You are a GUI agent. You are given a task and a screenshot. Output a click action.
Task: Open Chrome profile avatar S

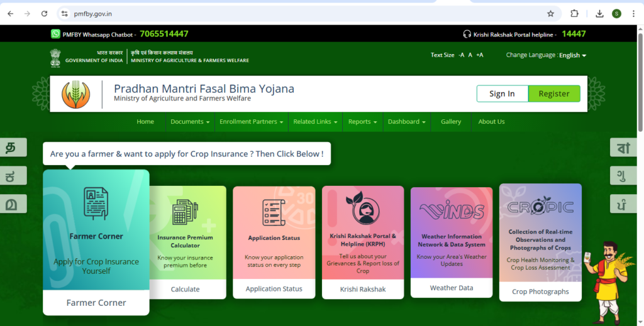point(616,14)
